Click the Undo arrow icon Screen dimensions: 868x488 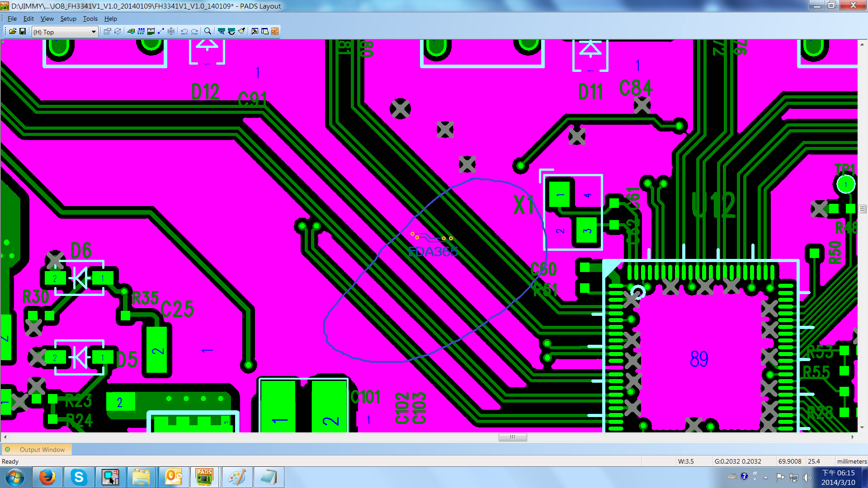(184, 31)
